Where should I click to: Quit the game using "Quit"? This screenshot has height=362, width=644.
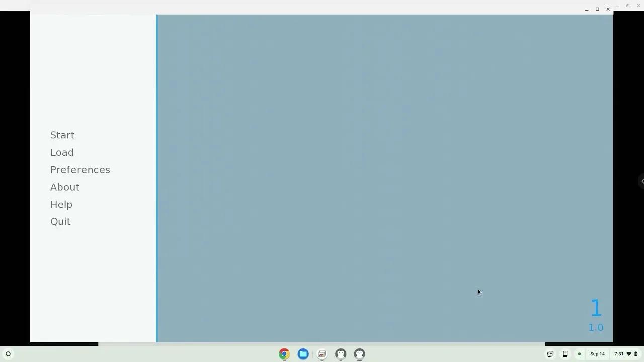coord(60,221)
